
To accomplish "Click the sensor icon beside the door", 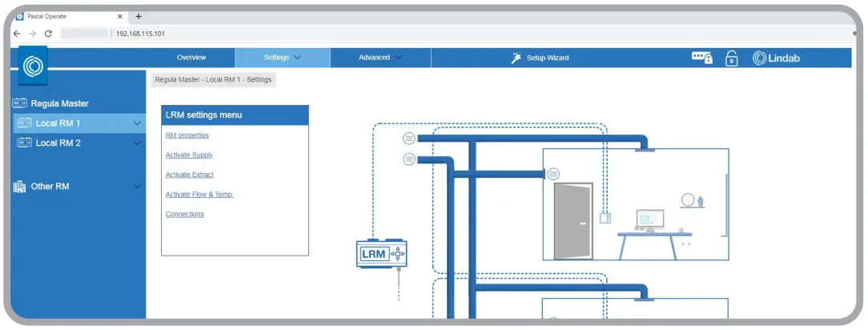I will [553, 174].
